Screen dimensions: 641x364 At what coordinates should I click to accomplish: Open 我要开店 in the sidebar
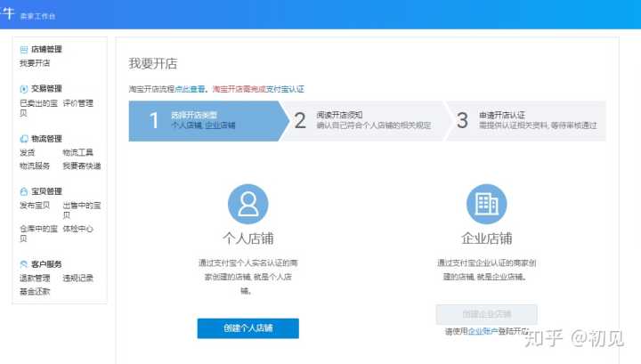[35, 63]
